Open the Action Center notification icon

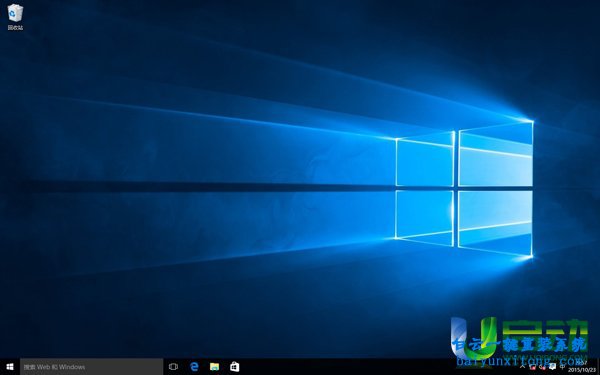[x=552, y=367]
